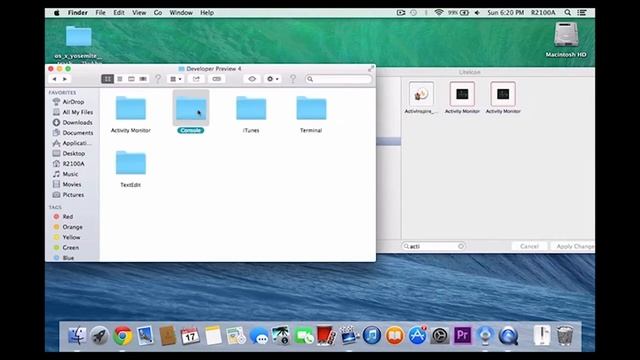Viewport: 640px width, 360px height.
Task: Open volume control in menu bar
Action: (x=477, y=13)
